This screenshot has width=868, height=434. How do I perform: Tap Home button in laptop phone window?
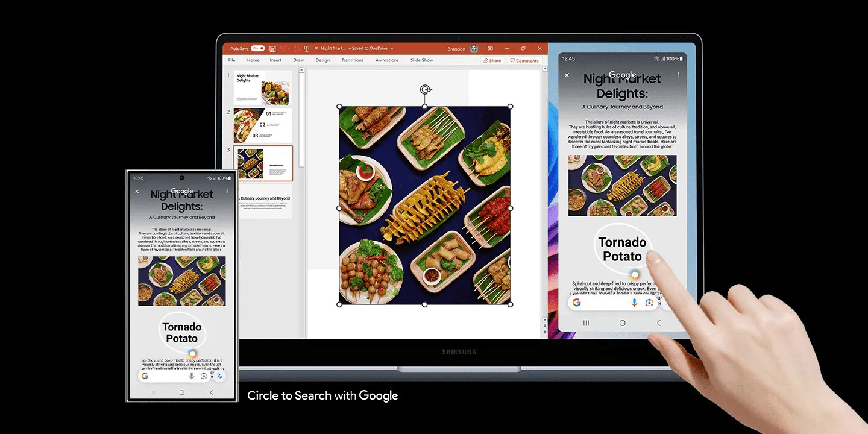[x=623, y=323]
